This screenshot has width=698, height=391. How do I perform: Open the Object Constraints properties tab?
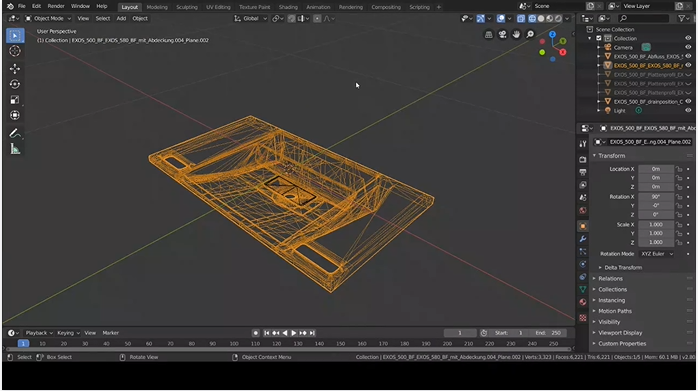tap(583, 277)
